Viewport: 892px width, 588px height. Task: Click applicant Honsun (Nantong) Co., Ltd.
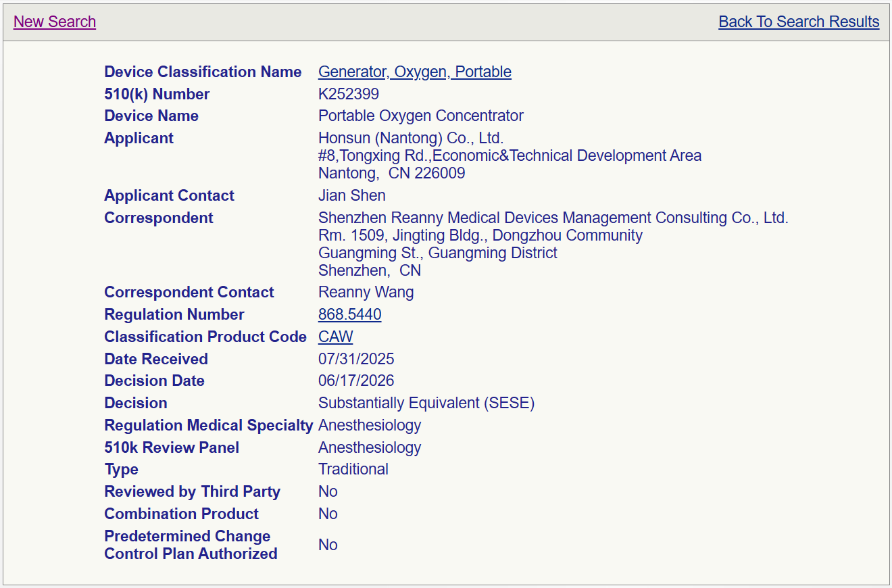(x=411, y=138)
